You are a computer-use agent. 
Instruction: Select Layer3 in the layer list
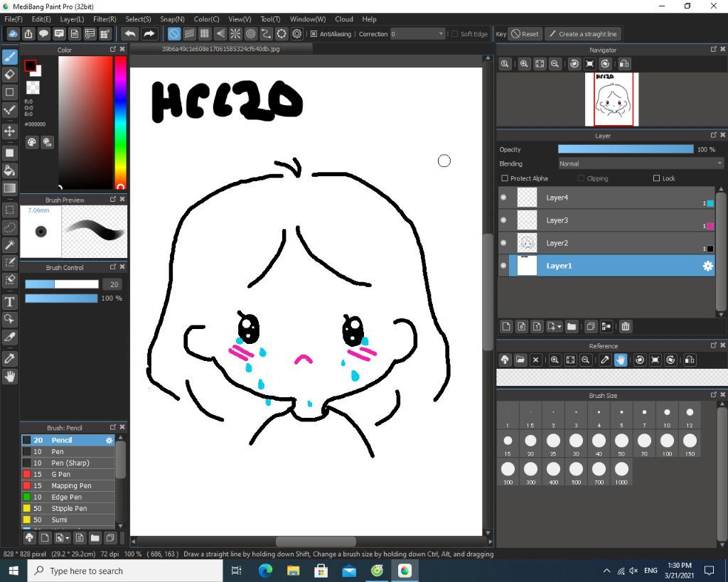tap(606, 220)
